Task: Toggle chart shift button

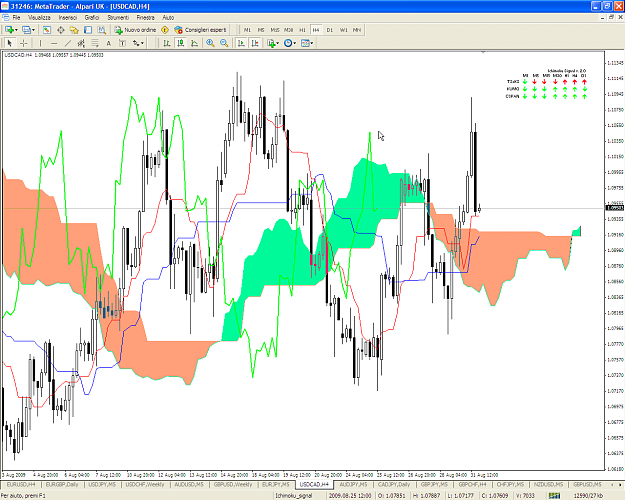Action: coord(255,43)
